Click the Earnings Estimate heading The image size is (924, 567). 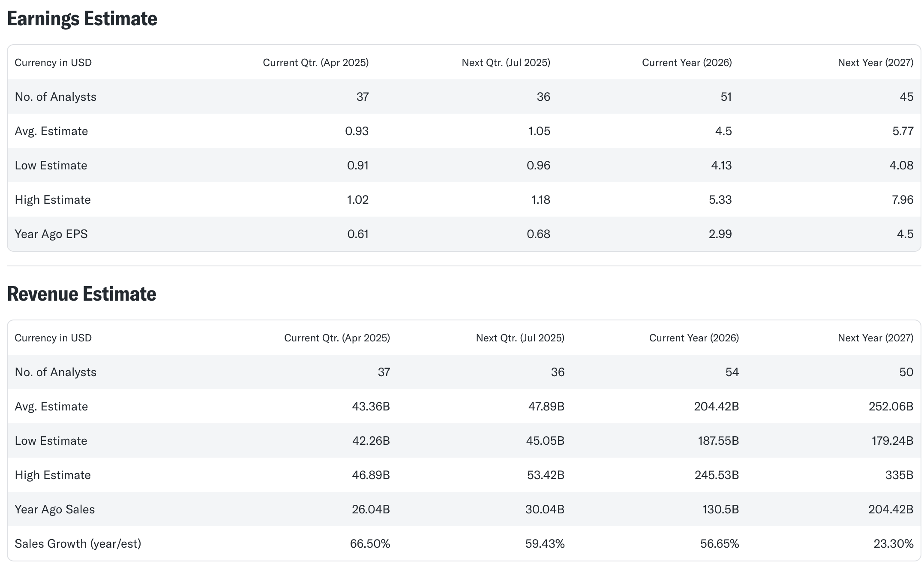[x=82, y=19]
